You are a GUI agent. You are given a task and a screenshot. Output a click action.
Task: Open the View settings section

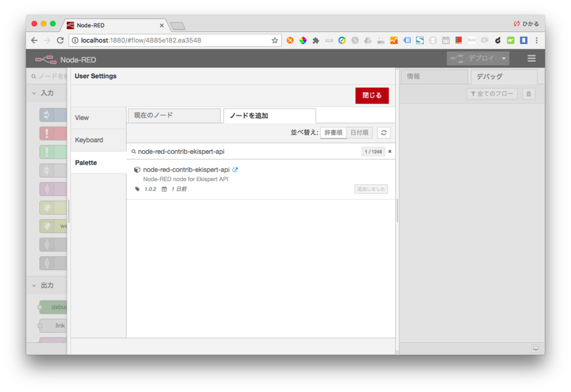(x=98, y=118)
